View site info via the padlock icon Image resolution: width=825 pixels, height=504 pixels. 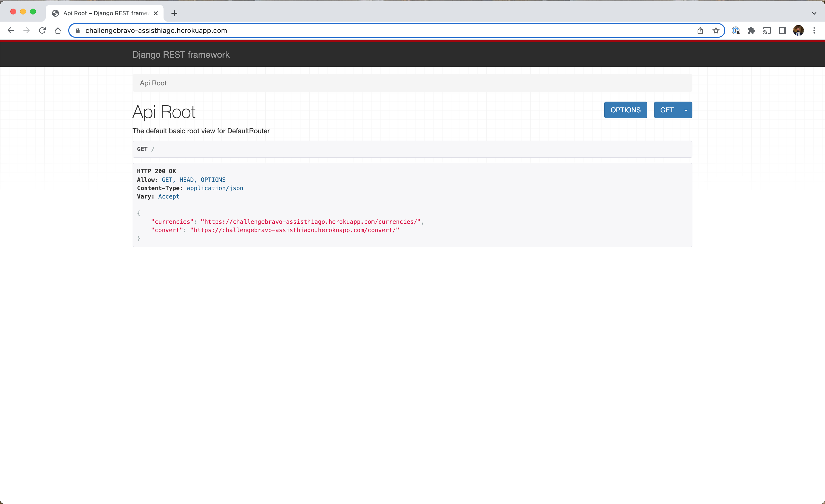pyautogui.click(x=78, y=30)
